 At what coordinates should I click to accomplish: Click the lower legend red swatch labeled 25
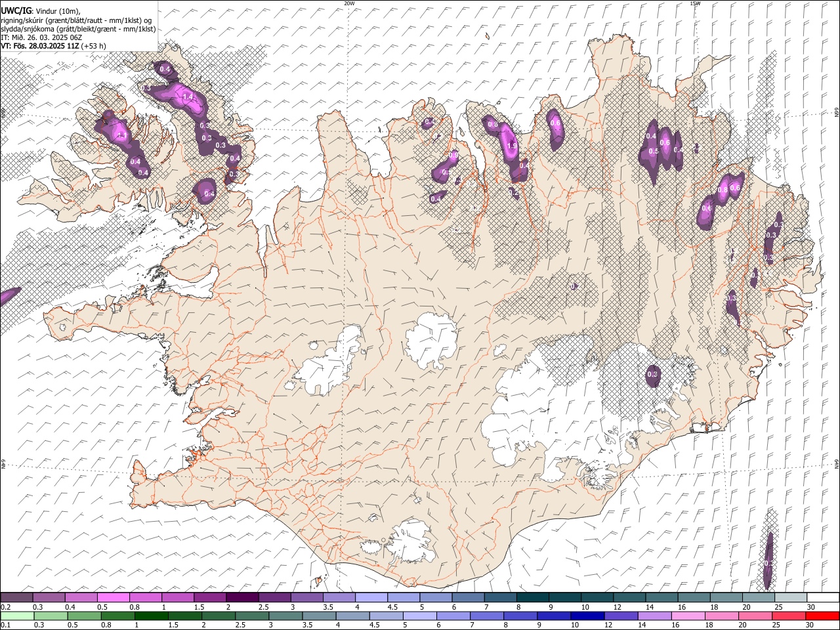click(x=788, y=616)
